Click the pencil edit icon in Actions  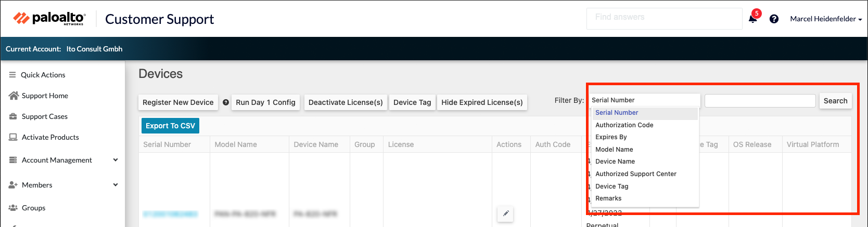click(x=505, y=213)
